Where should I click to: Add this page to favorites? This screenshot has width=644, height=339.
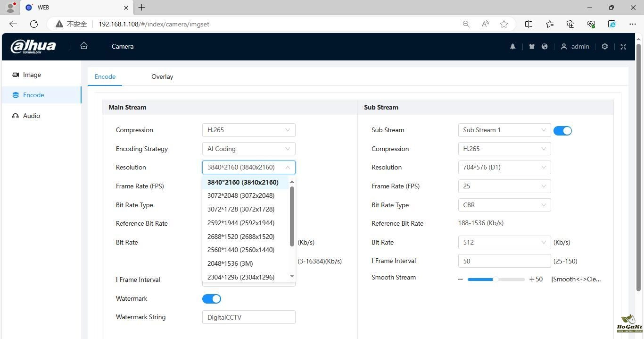pos(504,24)
